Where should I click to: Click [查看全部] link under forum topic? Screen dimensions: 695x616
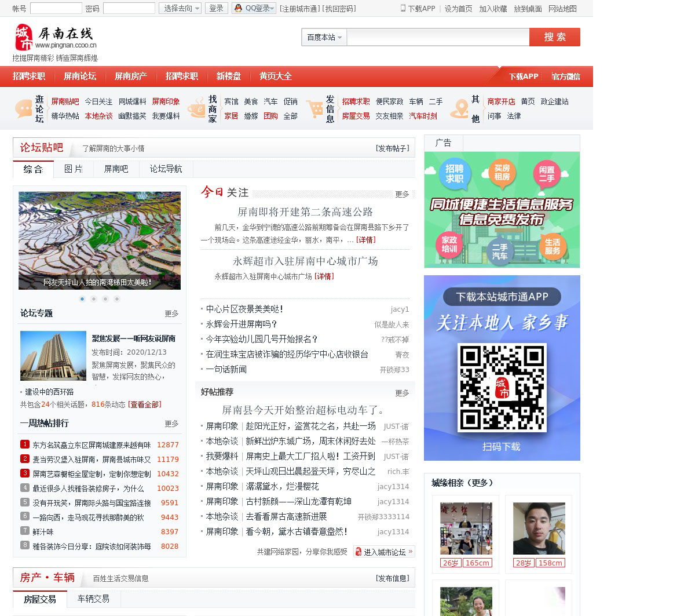pos(145,404)
